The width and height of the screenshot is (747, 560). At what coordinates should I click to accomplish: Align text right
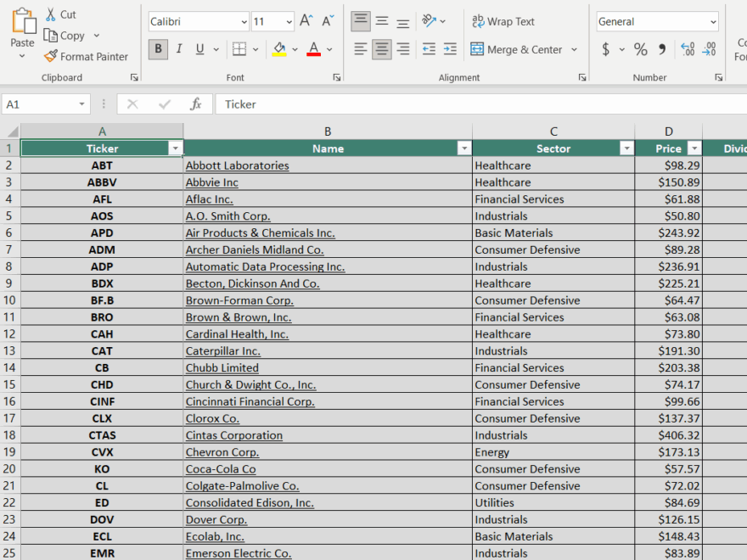coord(403,49)
